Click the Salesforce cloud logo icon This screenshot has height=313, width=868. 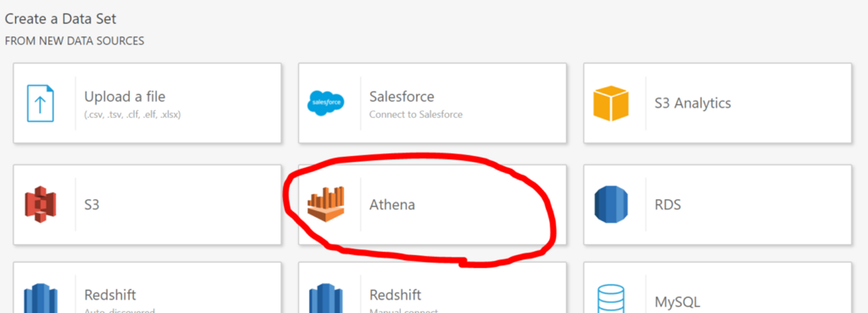click(325, 103)
